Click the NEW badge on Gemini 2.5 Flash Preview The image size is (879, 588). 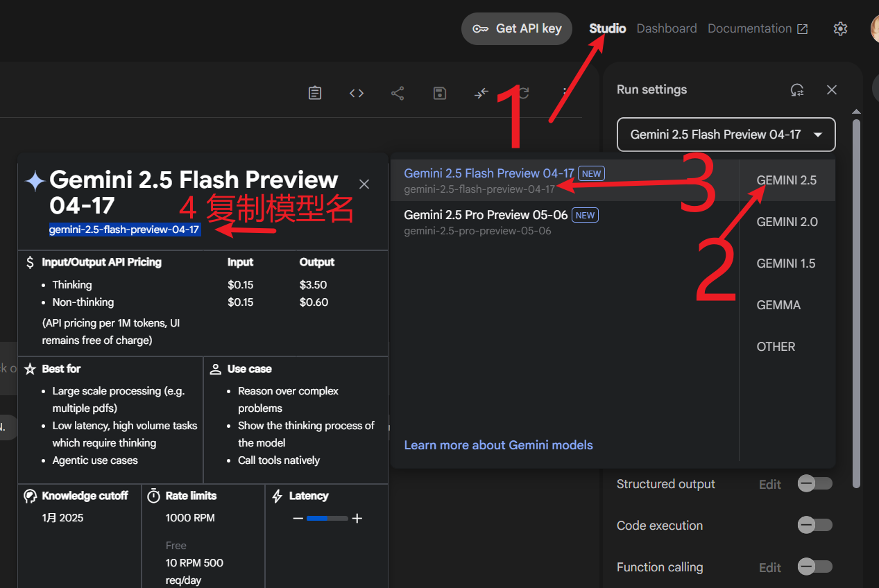coord(592,174)
